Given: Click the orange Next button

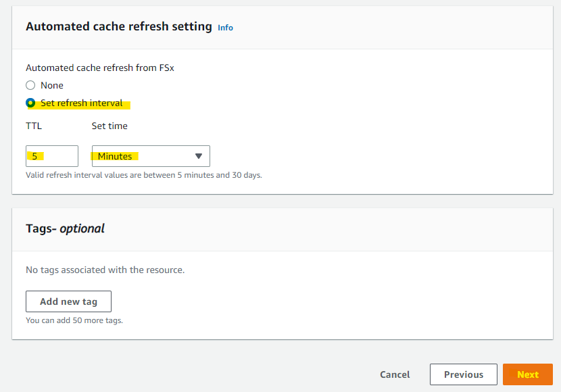Looking at the screenshot, I should tap(527, 374).
